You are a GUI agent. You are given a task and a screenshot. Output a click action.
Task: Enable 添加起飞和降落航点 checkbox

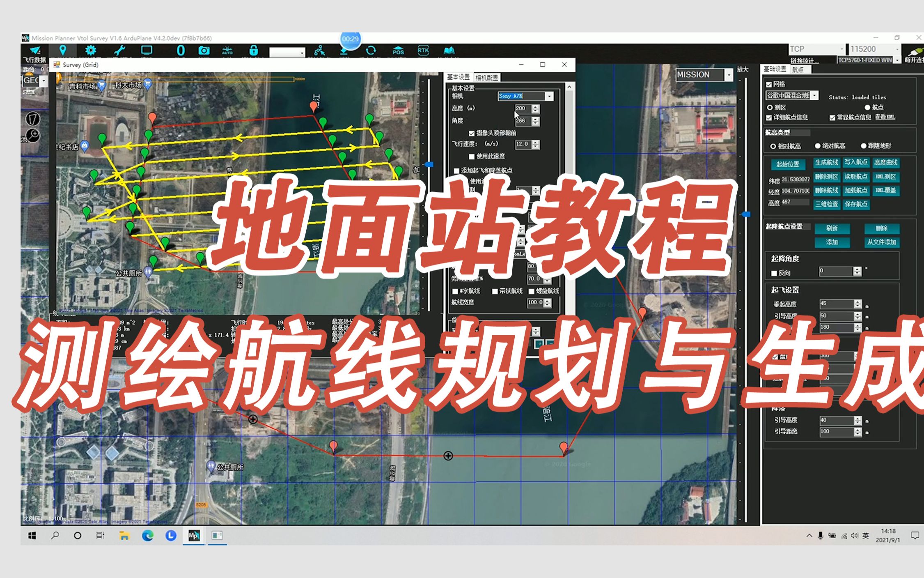456,170
